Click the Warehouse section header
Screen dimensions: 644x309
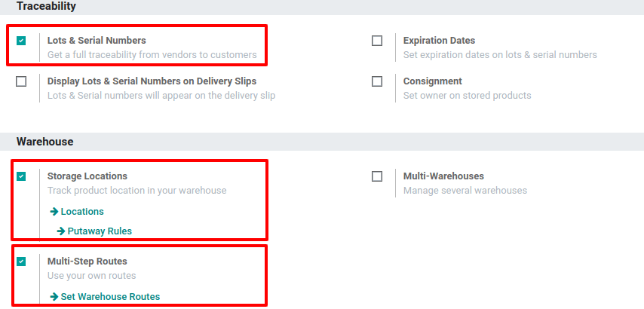coord(44,142)
